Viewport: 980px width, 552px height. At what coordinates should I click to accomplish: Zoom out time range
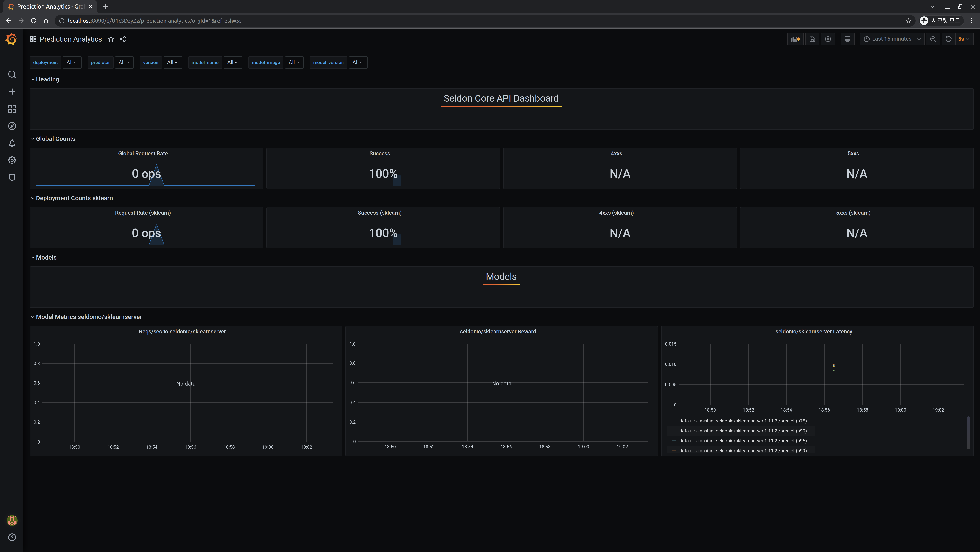(x=933, y=39)
